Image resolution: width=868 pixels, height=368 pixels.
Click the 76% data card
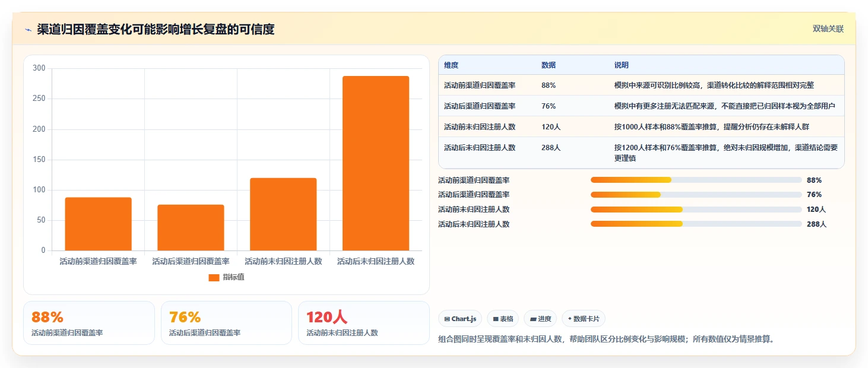tap(226, 323)
